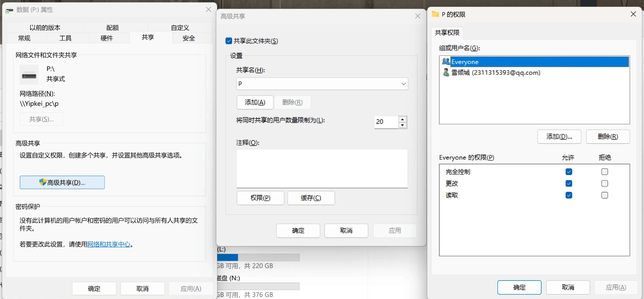The image size is (644, 299).
Task: Select the 共享权限 tab in permissions window
Action: tap(447, 33)
